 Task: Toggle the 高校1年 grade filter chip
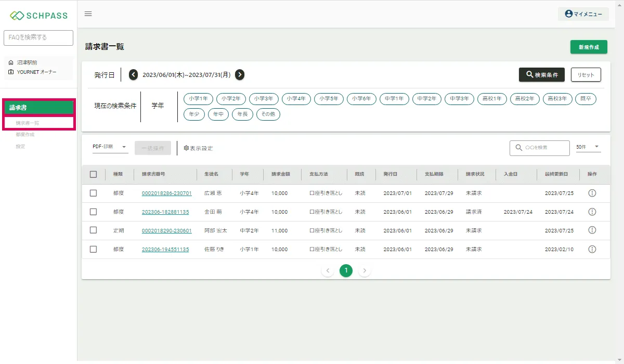click(492, 99)
